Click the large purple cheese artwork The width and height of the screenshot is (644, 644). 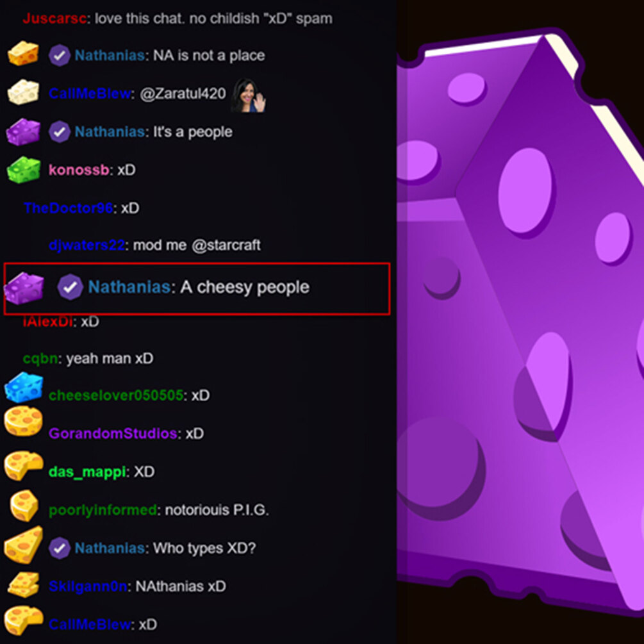(520, 320)
